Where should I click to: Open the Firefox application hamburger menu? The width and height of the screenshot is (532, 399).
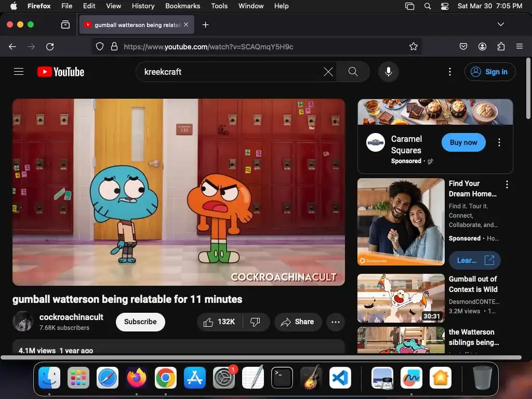coord(520,46)
